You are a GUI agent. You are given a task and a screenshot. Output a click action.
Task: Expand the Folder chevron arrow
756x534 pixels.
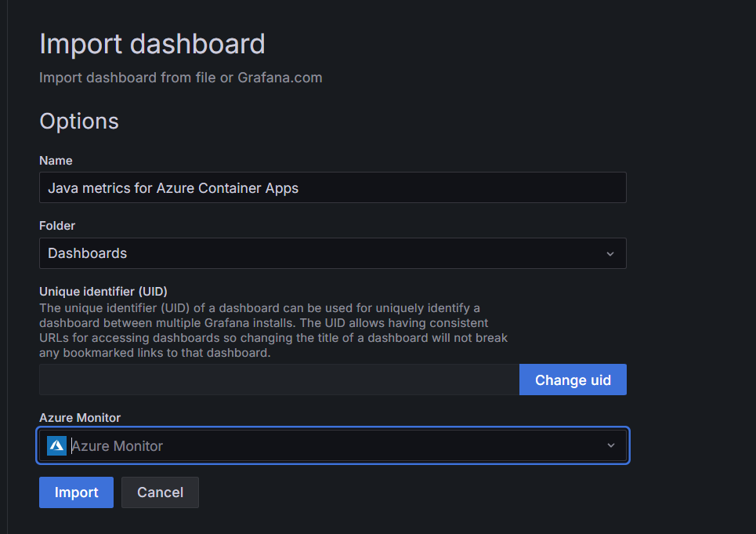pos(610,254)
